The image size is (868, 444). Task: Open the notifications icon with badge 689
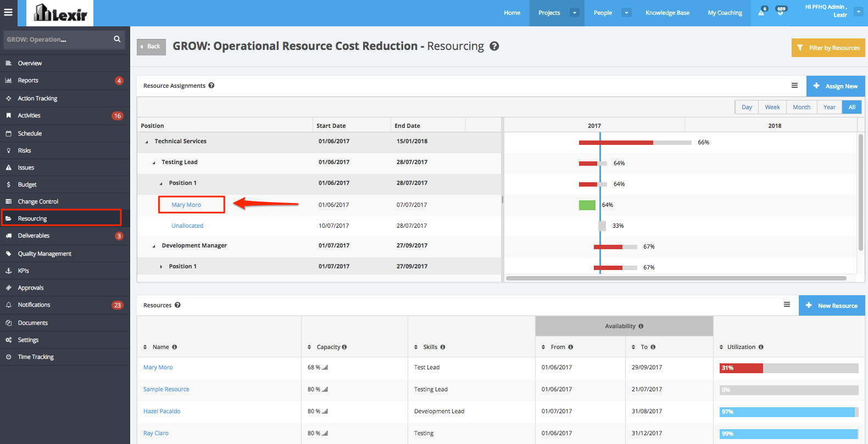[x=780, y=12]
